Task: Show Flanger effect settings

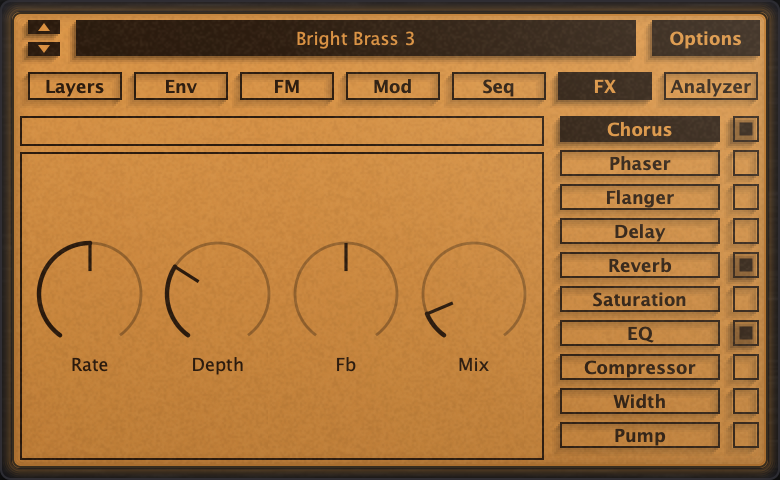Action: click(640, 197)
